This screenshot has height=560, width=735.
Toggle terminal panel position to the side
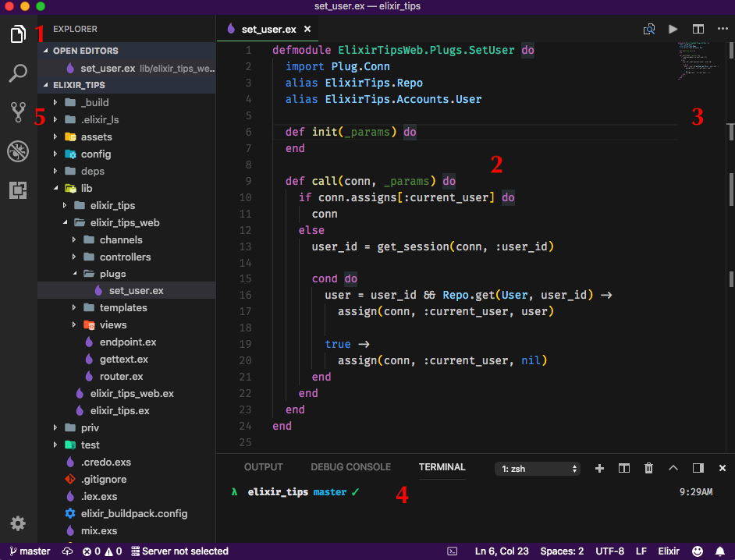[x=698, y=468]
